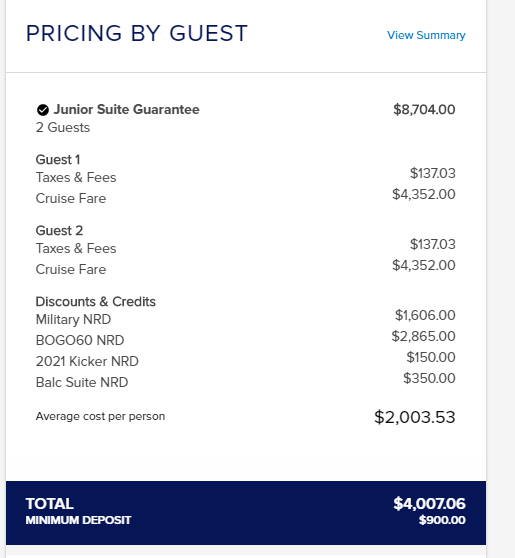This screenshot has height=558, width=515.
Task: Open the View Summary link
Action: pyautogui.click(x=426, y=35)
